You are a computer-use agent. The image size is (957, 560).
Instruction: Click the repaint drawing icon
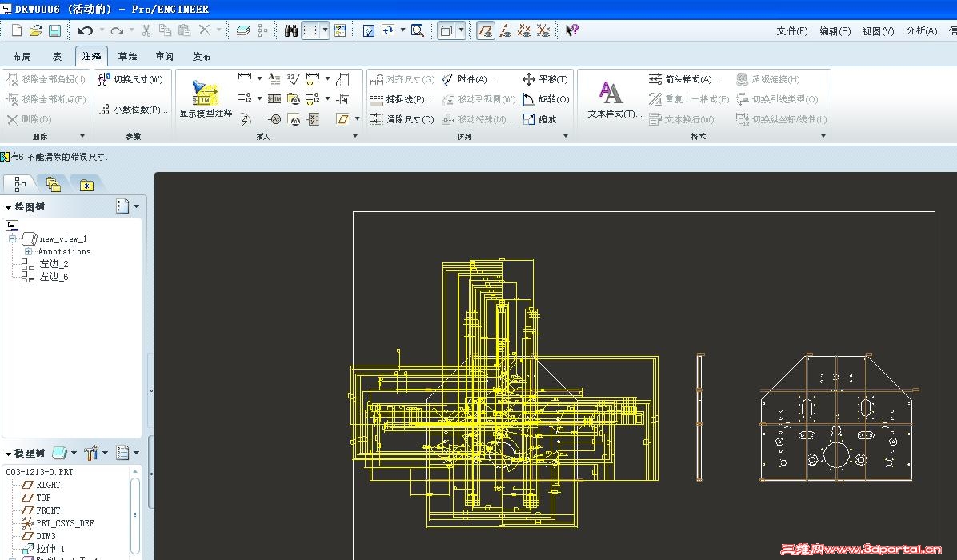(369, 30)
